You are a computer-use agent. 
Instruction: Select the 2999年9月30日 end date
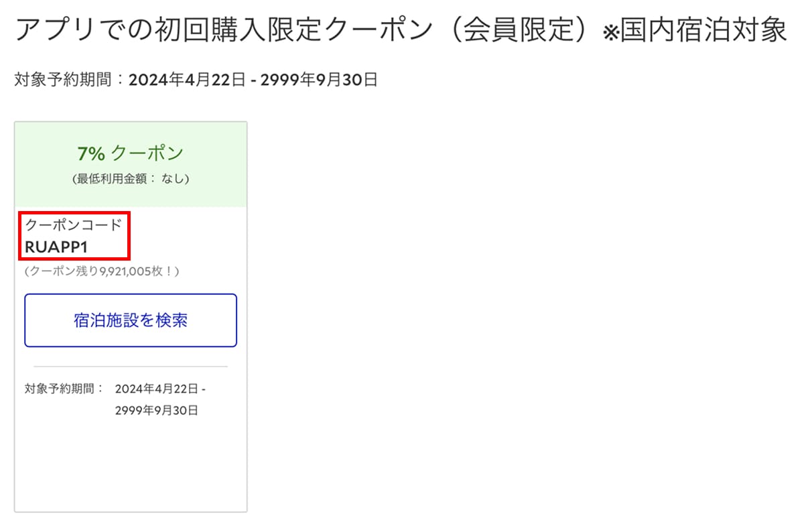click(320, 80)
